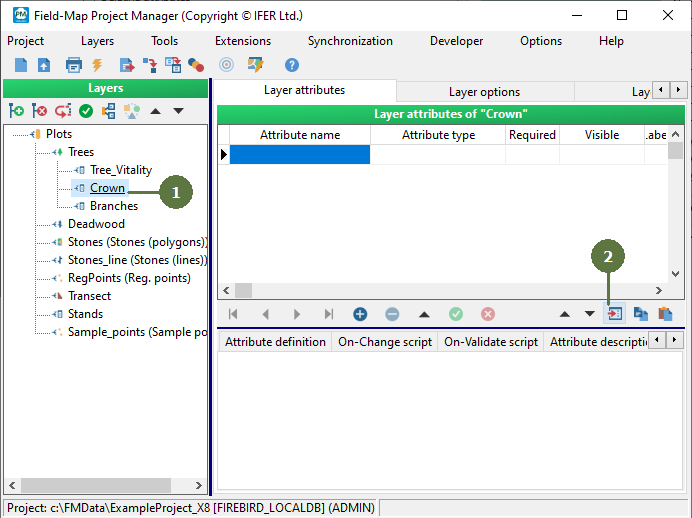Switch to the Layer options tab
This screenshot has width=692, height=518.
[484, 91]
